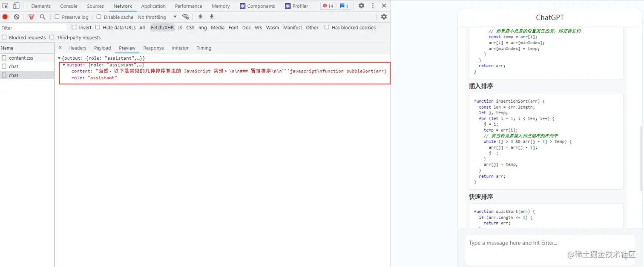
Task: Enable the Preserve log checkbox
Action: tap(57, 17)
